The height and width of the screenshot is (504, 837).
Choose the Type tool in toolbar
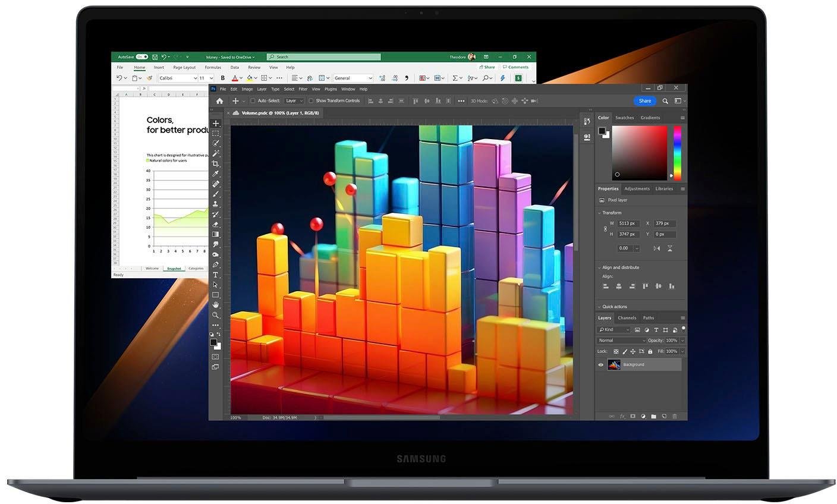pyautogui.click(x=216, y=275)
